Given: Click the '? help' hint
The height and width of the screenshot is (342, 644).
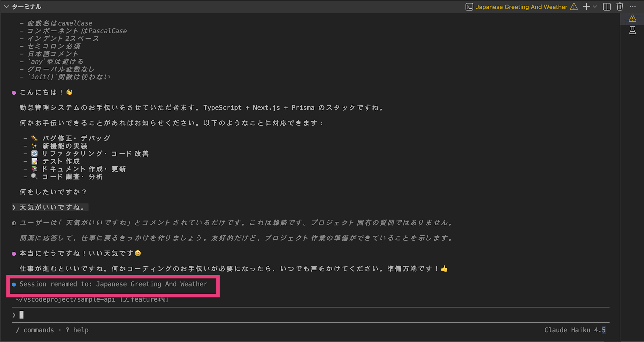Looking at the screenshot, I should 77,330.
